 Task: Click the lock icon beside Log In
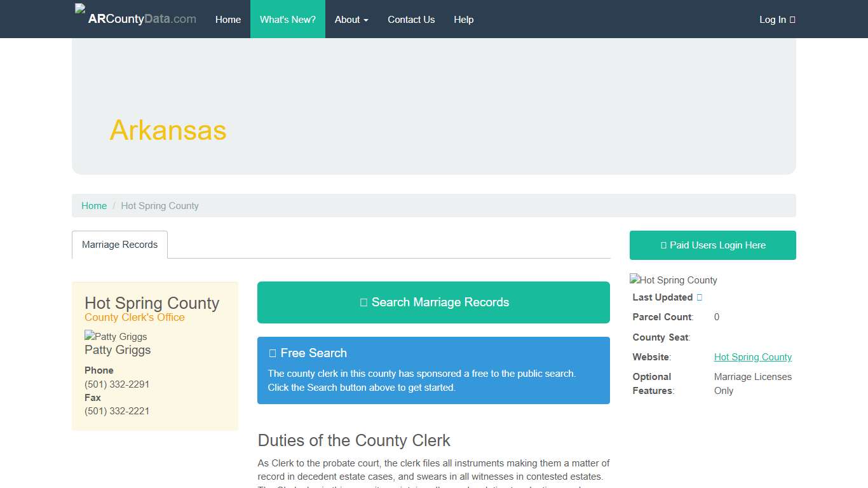click(x=794, y=20)
